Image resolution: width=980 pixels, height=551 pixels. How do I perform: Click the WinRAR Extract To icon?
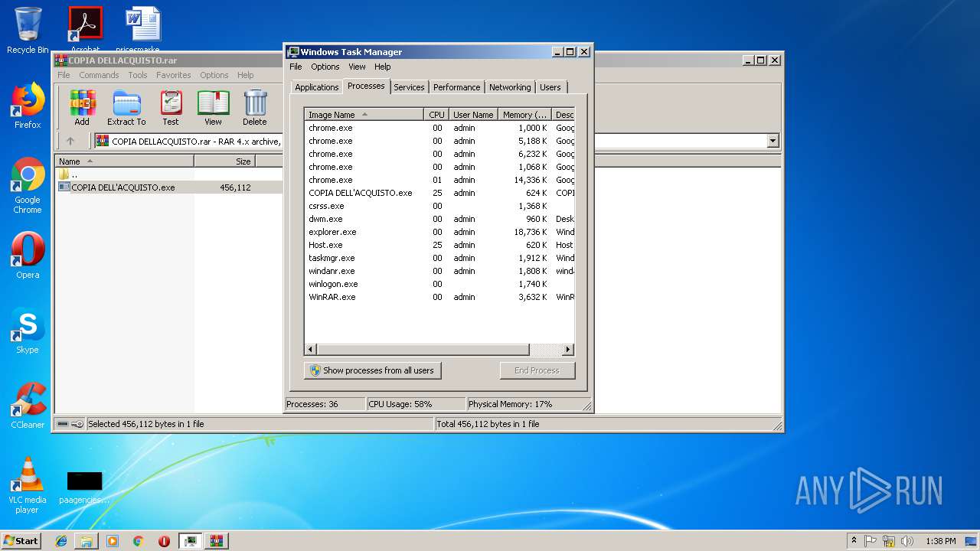tap(126, 107)
